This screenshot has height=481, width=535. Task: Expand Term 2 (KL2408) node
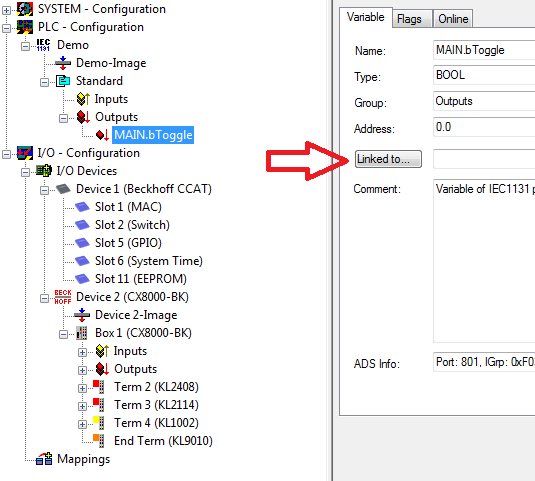tap(82, 388)
